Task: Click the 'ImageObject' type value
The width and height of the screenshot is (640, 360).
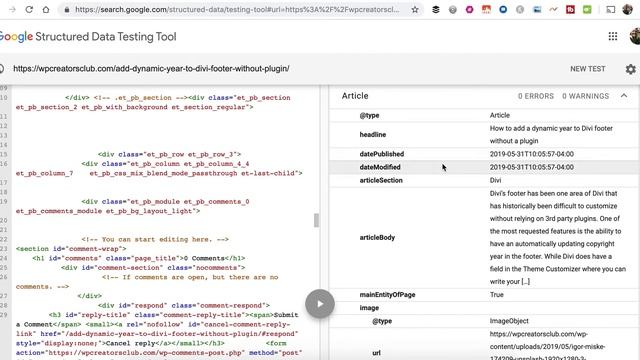Action: [x=509, y=321]
